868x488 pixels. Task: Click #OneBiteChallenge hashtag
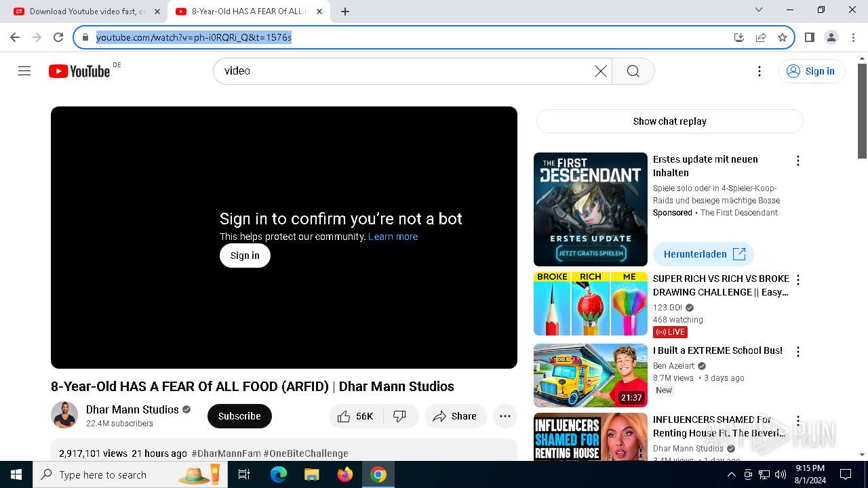[306, 453]
